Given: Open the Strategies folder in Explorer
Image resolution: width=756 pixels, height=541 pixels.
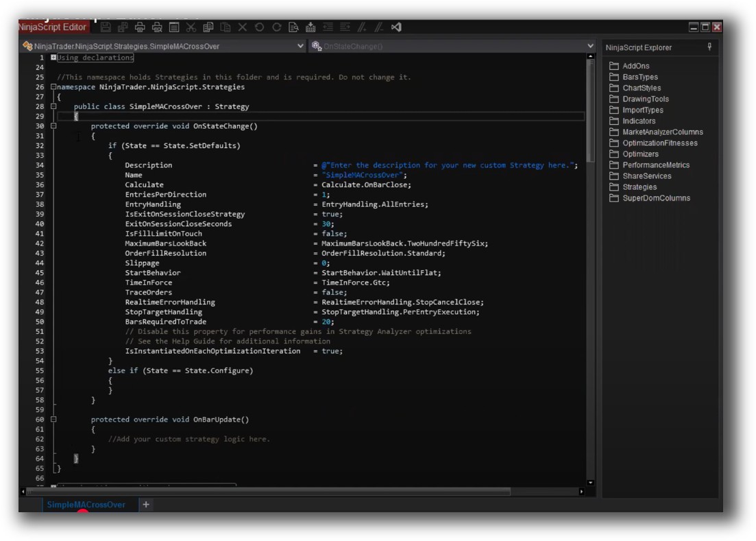Looking at the screenshot, I should pos(639,187).
